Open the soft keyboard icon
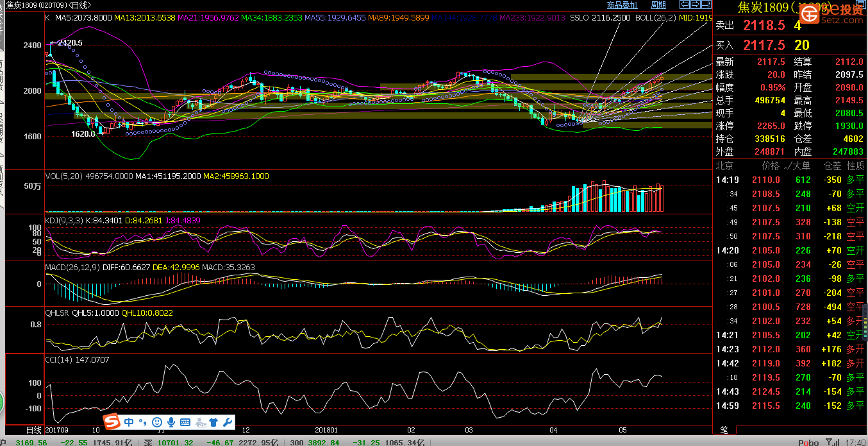Image resolution: width=868 pixels, height=446 pixels. 185,422
